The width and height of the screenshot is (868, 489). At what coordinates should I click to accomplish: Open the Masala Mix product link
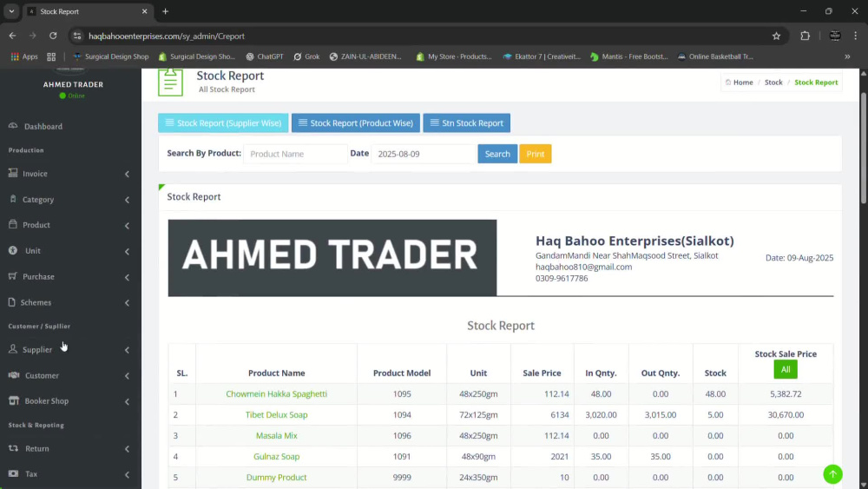click(x=276, y=435)
